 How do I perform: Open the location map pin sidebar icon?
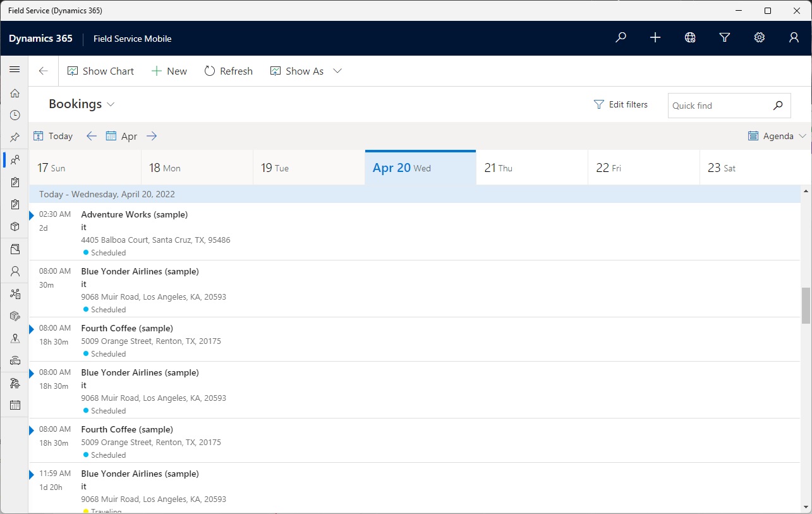pos(15,338)
